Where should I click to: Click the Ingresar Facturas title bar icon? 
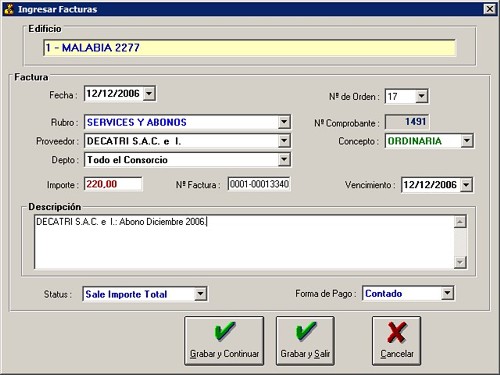click(9, 9)
